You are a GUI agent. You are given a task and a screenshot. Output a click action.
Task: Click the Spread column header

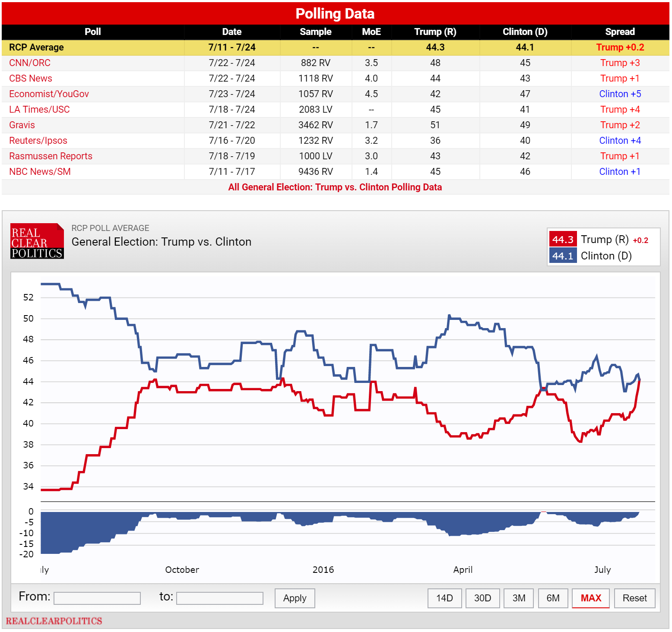620,32
